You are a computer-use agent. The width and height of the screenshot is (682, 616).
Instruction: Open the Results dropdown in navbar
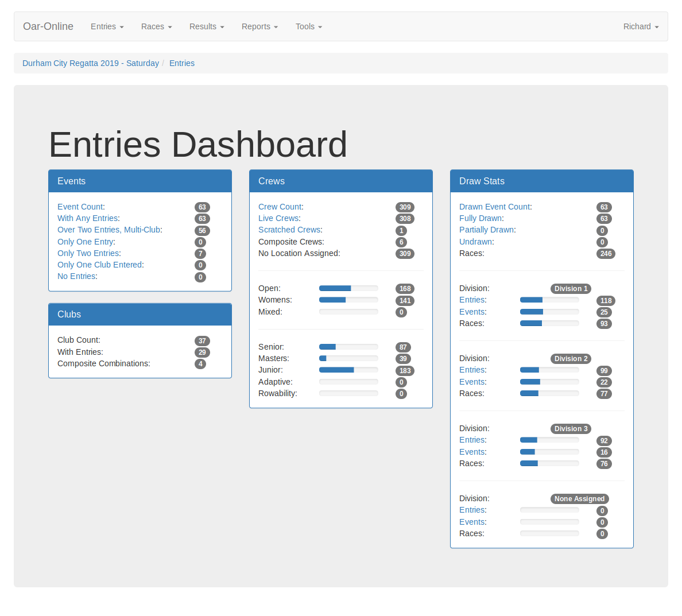click(x=207, y=26)
